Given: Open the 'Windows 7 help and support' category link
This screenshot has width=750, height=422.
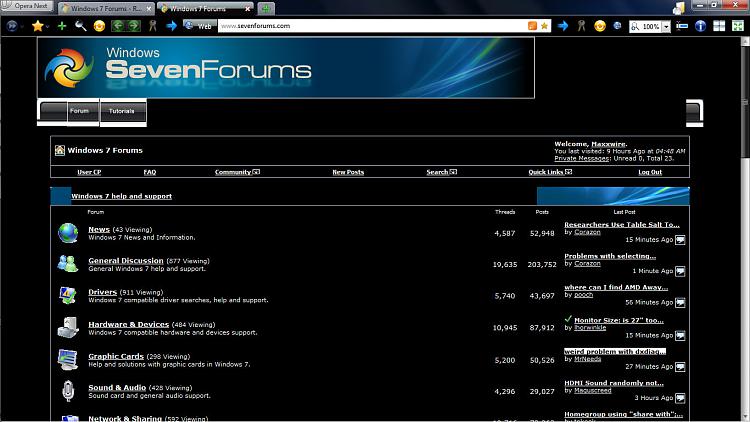Looking at the screenshot, I should click(121, 196).
